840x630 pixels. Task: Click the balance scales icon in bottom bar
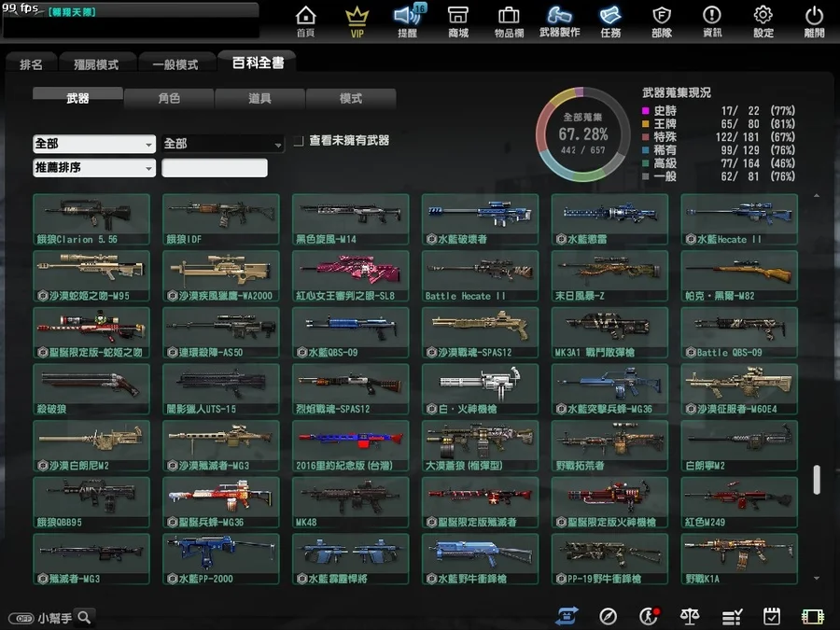690,617
